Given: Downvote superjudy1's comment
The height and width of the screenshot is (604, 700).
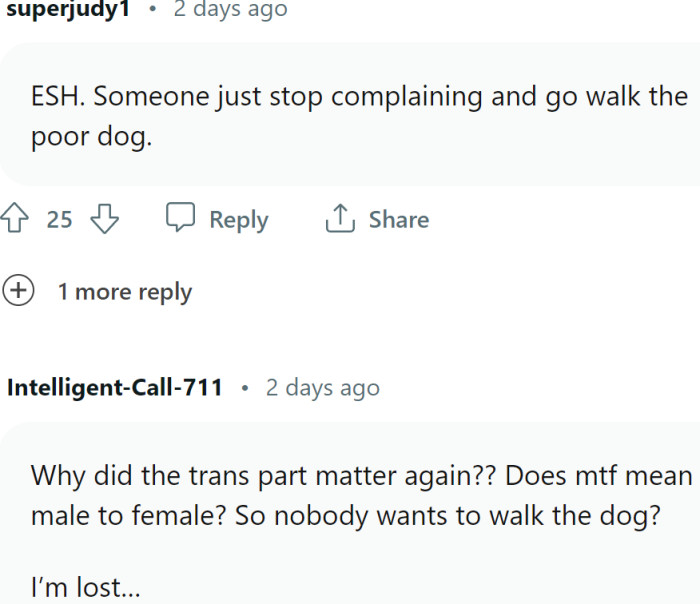Looking at the screenshot, I should pos(105,219).
